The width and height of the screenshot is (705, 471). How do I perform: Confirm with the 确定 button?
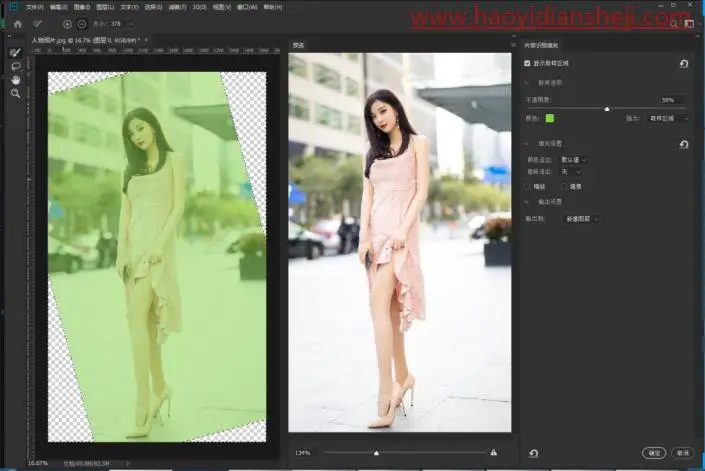click(x=654, y=453)
